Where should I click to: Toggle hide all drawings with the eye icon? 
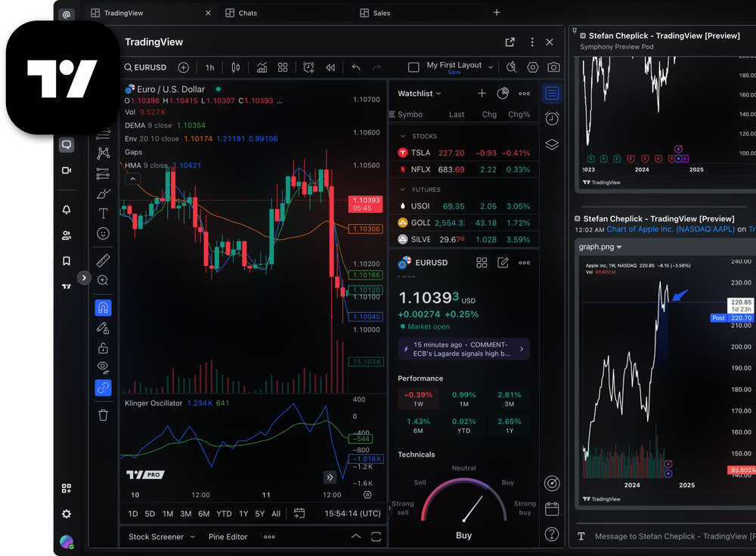(x=103, y=367)
